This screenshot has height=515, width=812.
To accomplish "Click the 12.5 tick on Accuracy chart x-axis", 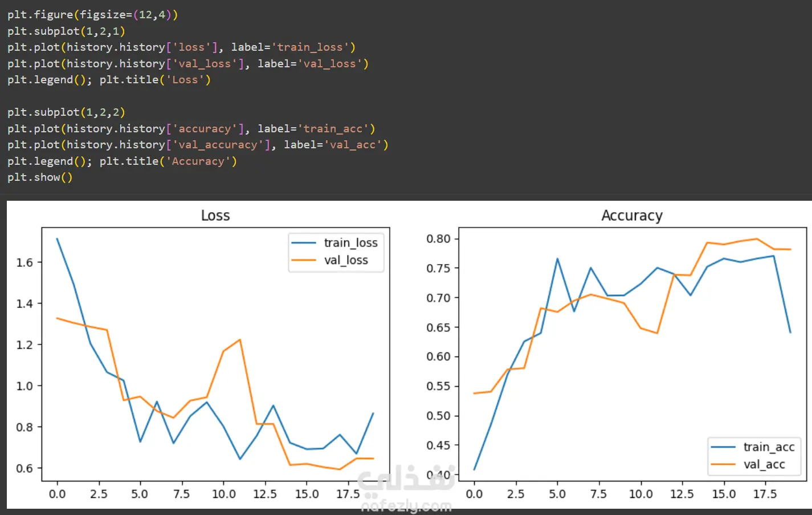I will pyautogui.click(x=682, y=494).
